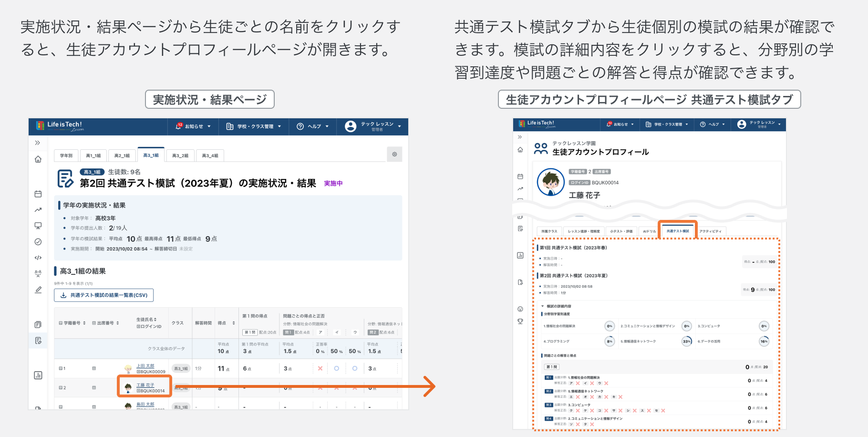Open the お知らせ dropdown in the profile window

click(620, 124)
